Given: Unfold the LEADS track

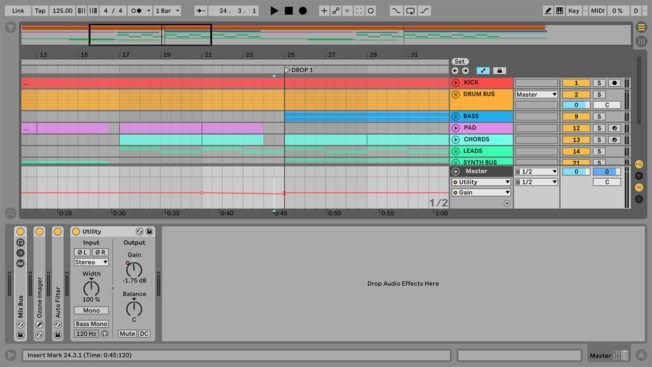Looking at the screenshot, I should [456, 151].
